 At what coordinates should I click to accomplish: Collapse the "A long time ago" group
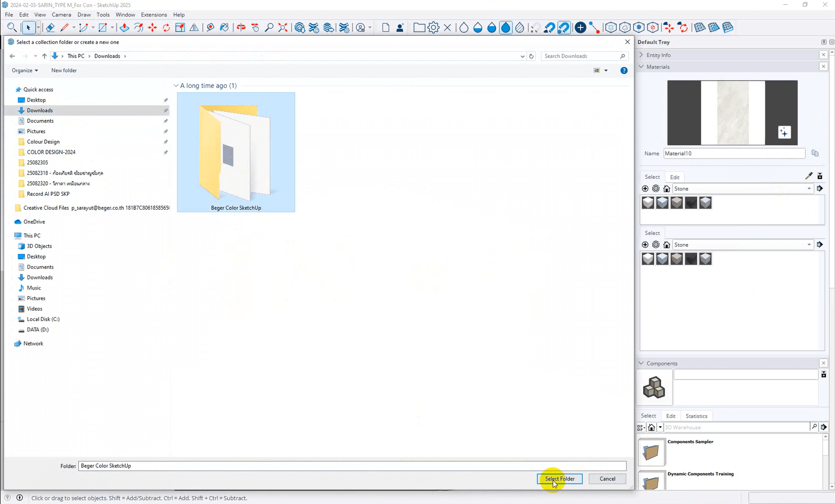pos(176,86)
